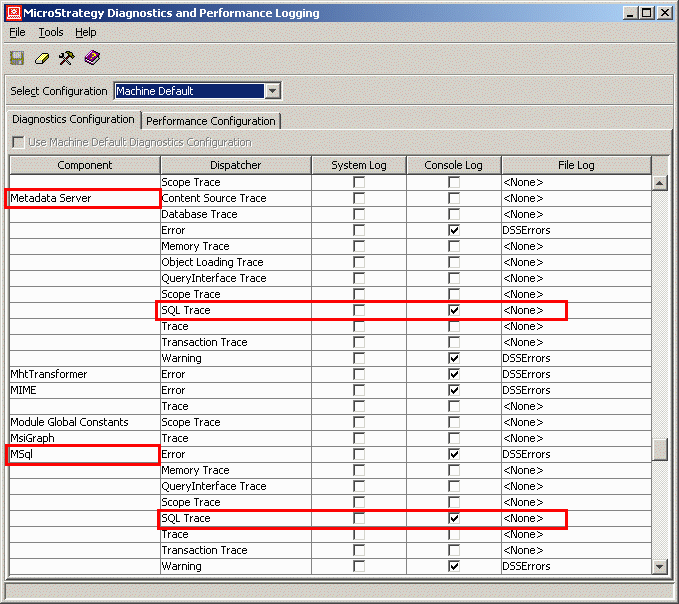Click the eraser icon in toolbar
The width and height of the screenshot is (679, 604).
pos(42,58)
